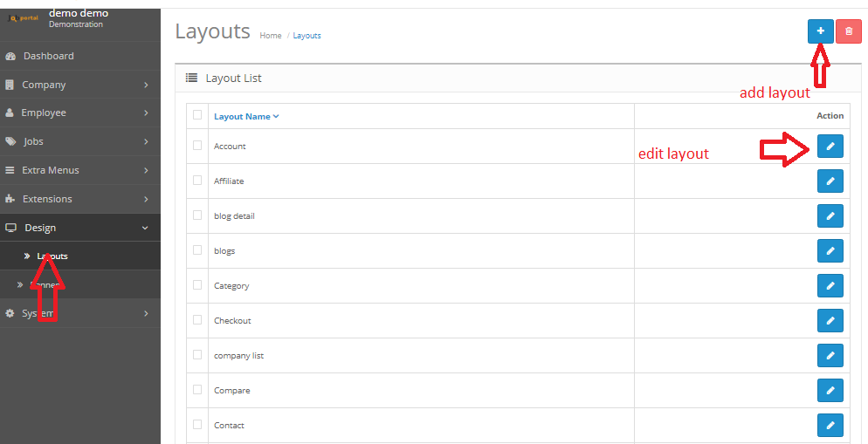This screenshot has width=868, height=444.
Task: Select all layouts via header checkbox
Action: [x=197, y=115]
